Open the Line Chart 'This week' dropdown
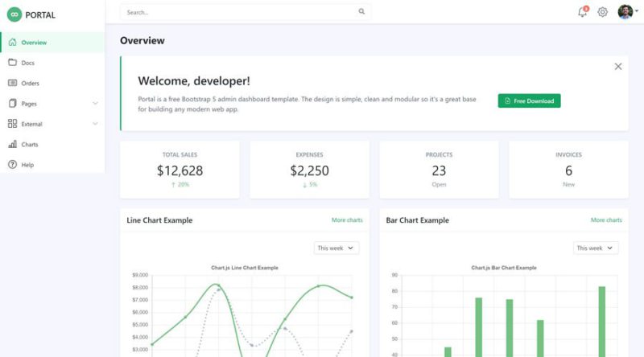Viewport: 644px width, 357px height. (336, 248)
